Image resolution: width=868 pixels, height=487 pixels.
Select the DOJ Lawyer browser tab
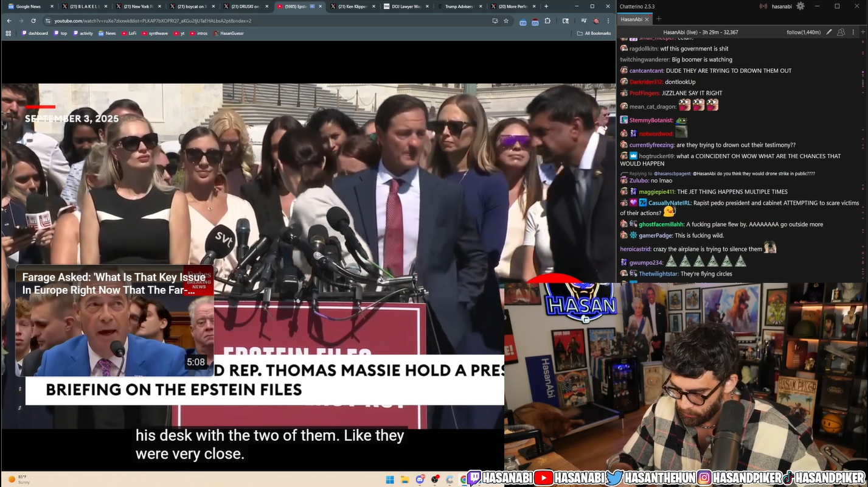[x=404, y=6]
